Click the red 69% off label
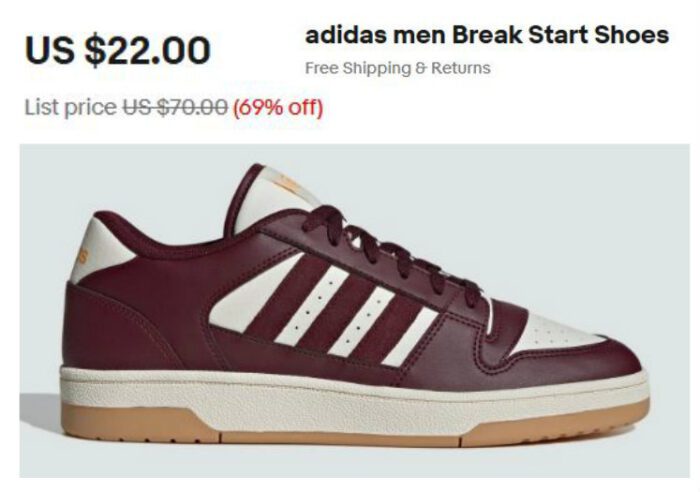Screen dimensions: 700x492 (278, 108)
